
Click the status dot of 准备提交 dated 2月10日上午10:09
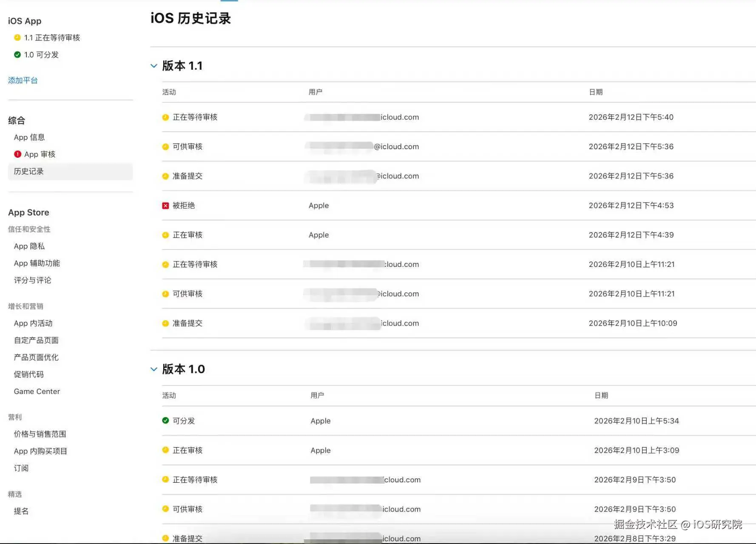pos(165,323)
